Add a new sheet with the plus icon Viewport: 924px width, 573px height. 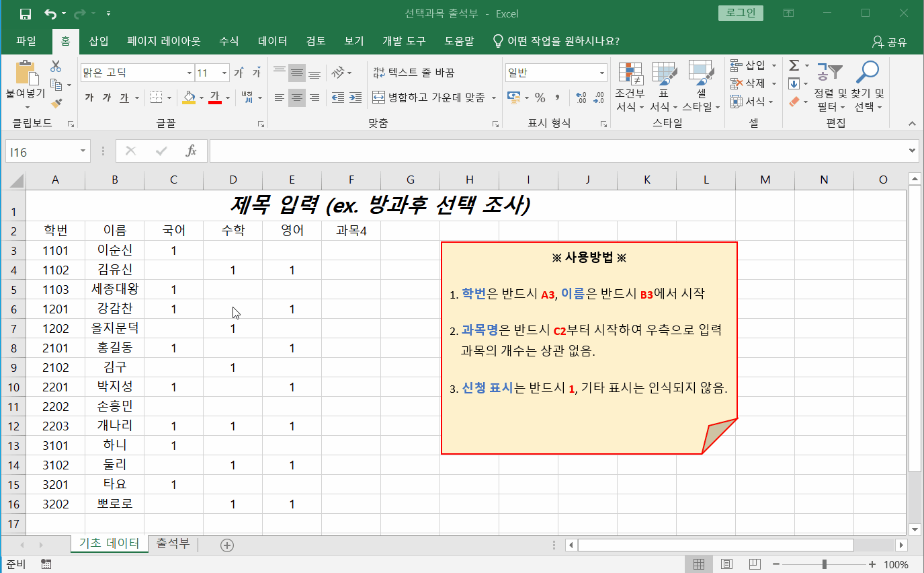pyautogui.click(x=227, y=545)
